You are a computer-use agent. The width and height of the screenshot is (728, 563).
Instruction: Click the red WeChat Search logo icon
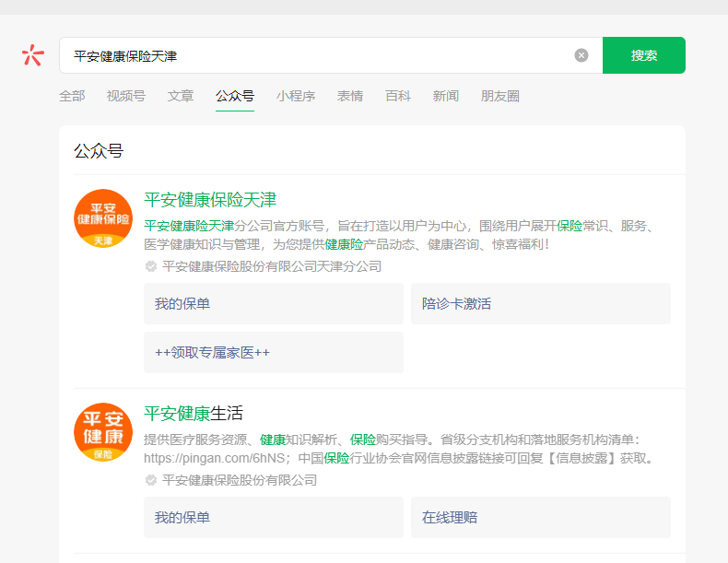click(33, 55)
